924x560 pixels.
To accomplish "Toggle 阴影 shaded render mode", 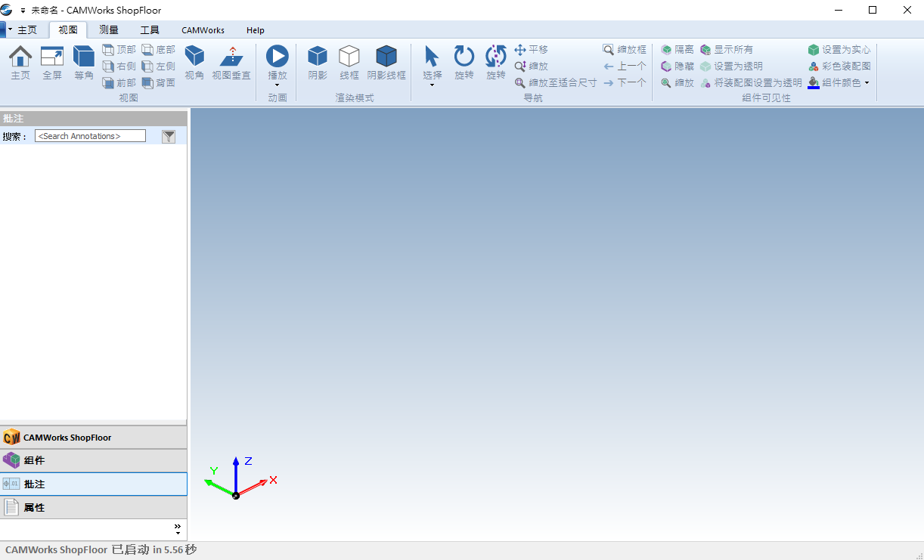I will click(318, 57).
